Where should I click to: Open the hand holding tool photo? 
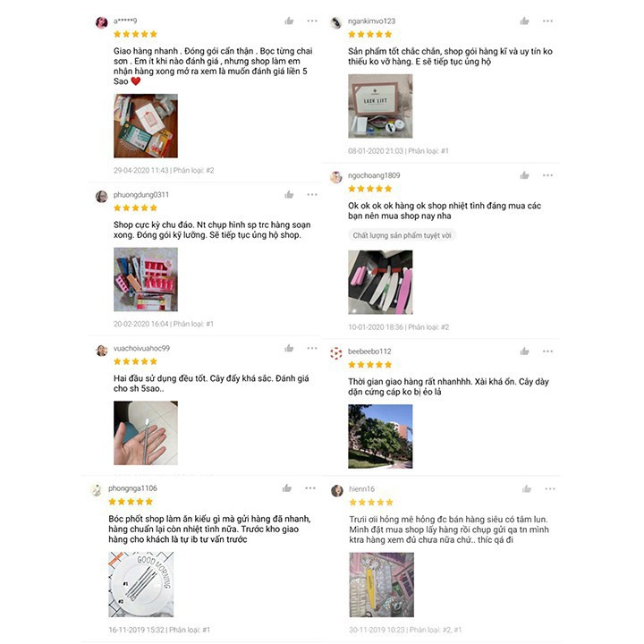(146, 433)
